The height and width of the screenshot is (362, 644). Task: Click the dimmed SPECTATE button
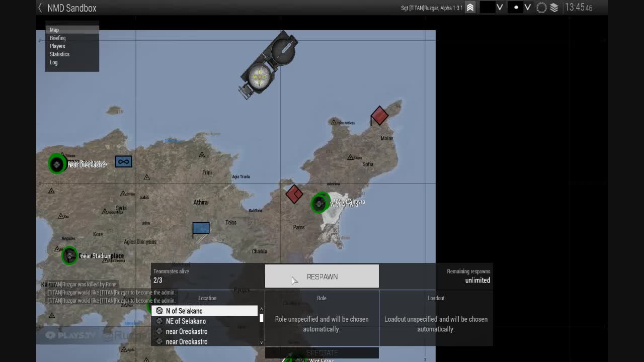[322, 353]
